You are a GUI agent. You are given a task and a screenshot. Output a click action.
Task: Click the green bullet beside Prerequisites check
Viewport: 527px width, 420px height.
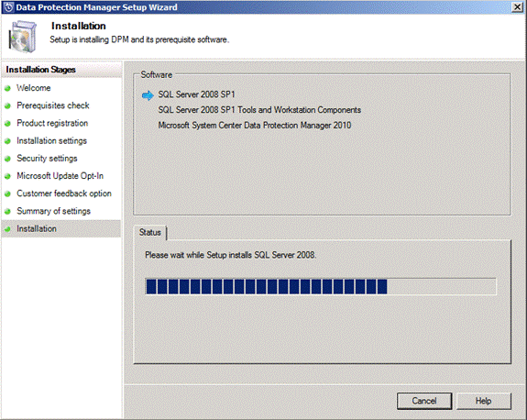click(7, 106)
